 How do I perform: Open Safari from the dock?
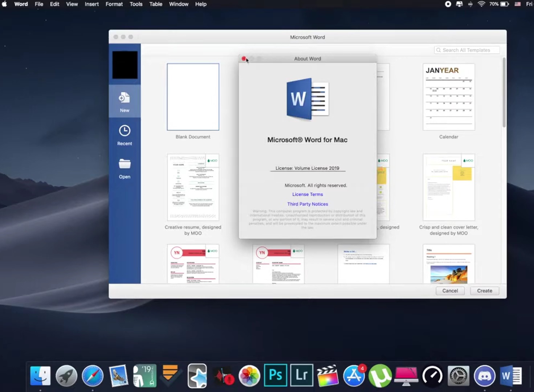(x=93, y=376)
